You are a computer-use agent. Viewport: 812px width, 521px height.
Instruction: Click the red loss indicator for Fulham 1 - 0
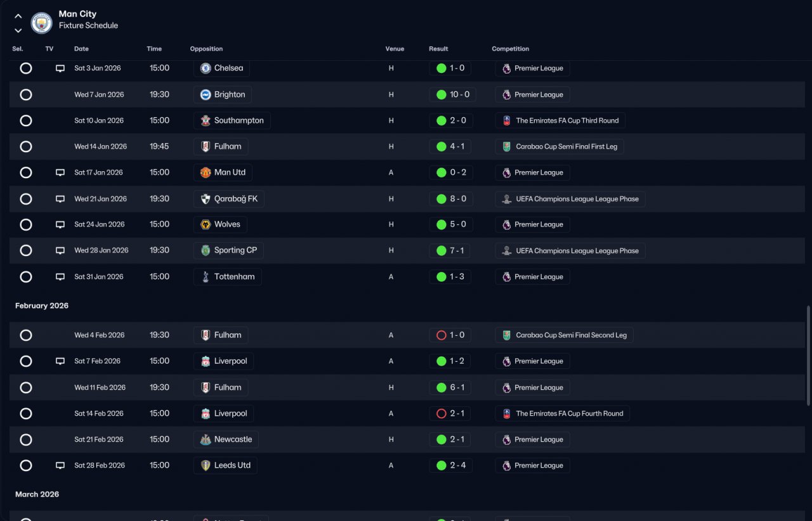point(442,335)
